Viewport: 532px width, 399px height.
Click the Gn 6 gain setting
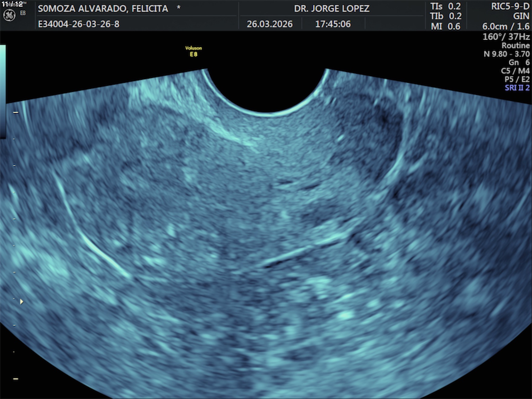(x=519, y=62)
